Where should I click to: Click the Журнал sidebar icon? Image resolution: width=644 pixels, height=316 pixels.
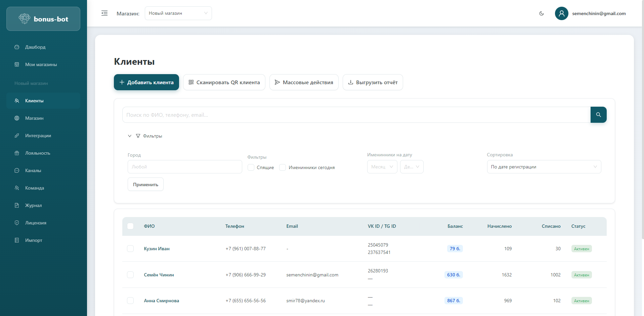click(x=17, y=205)
